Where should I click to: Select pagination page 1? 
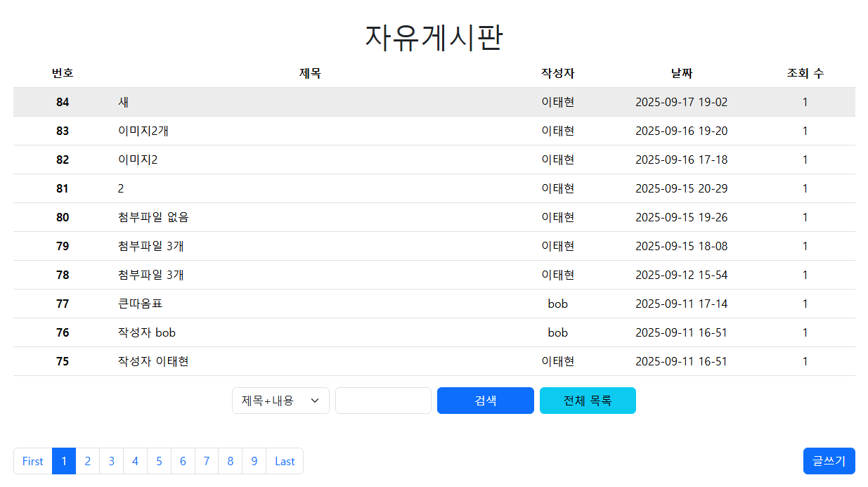click(x=64, y=461)
